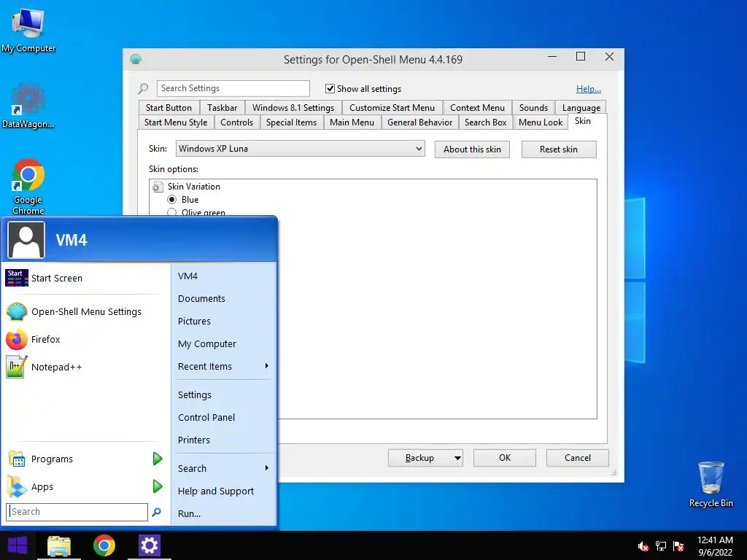Select the DataWagon desktop shortcut
Image resolution: width=747 pixels, height=560 pixels.
(28, 106)
